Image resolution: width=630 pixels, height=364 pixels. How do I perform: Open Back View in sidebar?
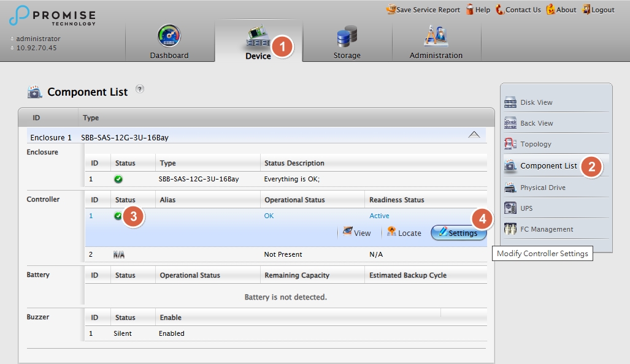click(x=536, y=123)
